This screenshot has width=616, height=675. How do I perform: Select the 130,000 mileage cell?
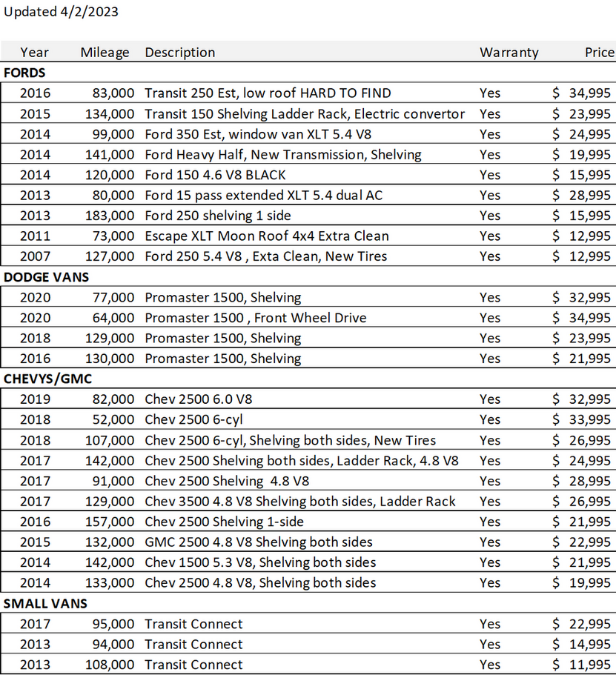click(x=110, y=359)
